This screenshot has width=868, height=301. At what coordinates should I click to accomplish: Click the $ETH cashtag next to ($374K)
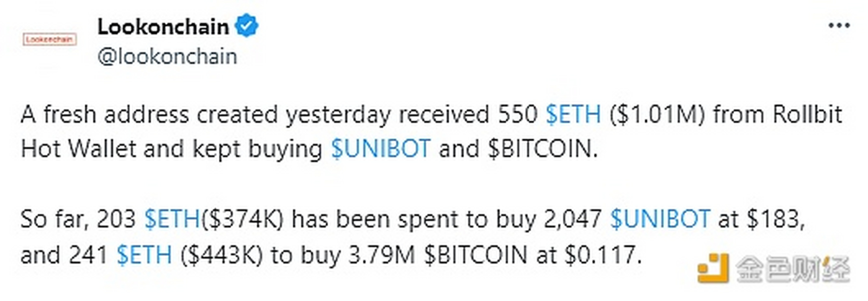pyautogui.click(x=172, y=219)
